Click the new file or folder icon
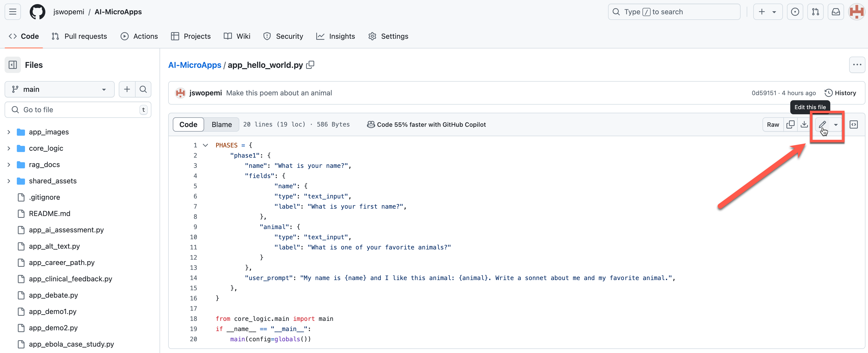This screenshot has height=353, width=868. point(126,89)
